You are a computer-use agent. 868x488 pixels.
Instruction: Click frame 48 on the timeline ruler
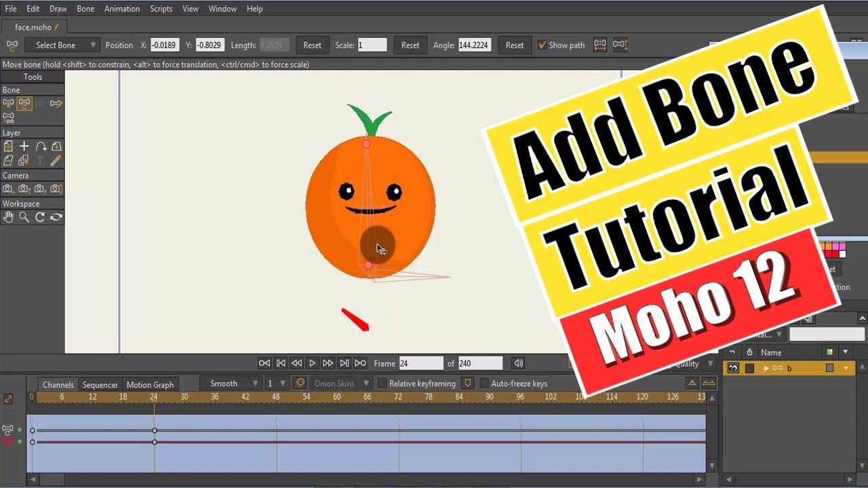(x=276, y=396)
